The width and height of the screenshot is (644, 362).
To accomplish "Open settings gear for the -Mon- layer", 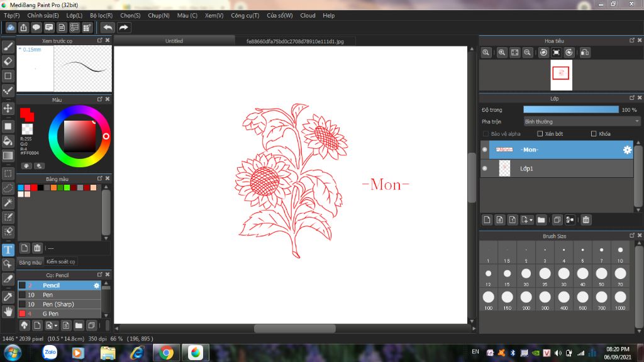I will tap(627, 150).
